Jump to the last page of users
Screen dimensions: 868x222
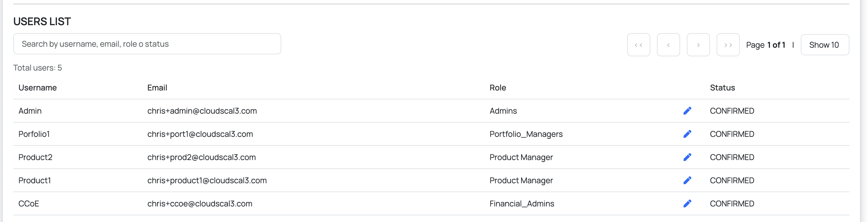(728, 45)
